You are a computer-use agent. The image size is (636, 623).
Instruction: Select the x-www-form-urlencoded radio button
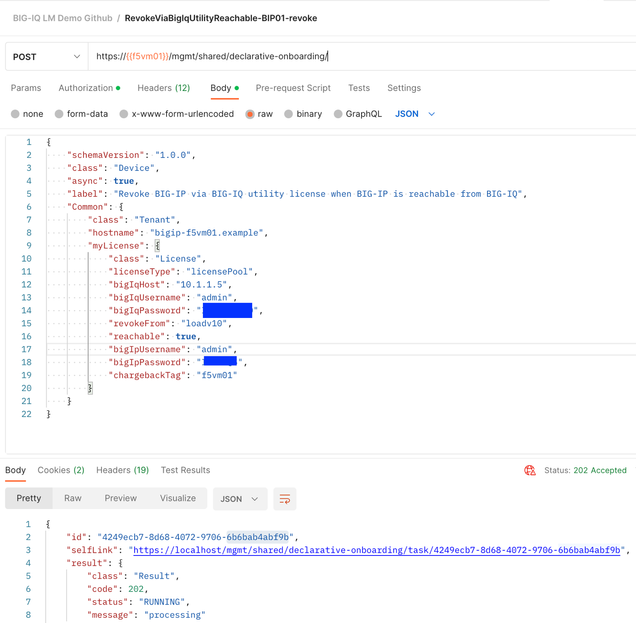[124, 114]
